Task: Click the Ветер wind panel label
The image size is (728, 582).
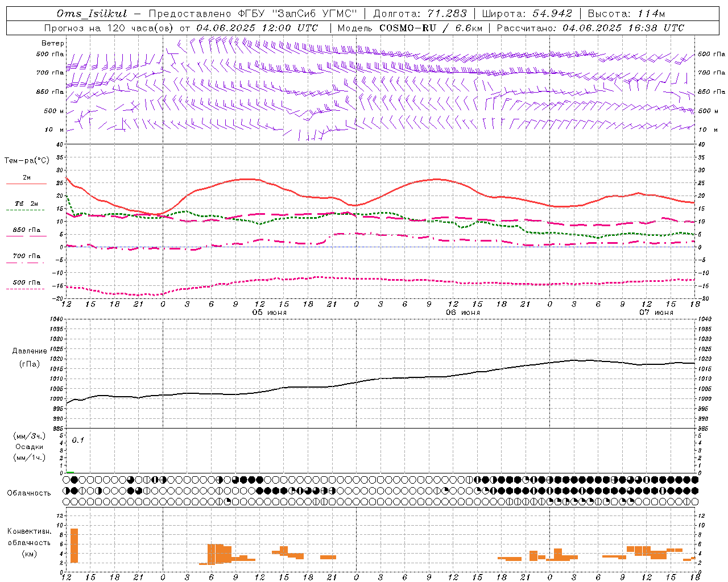Action: tap(53, 43)
